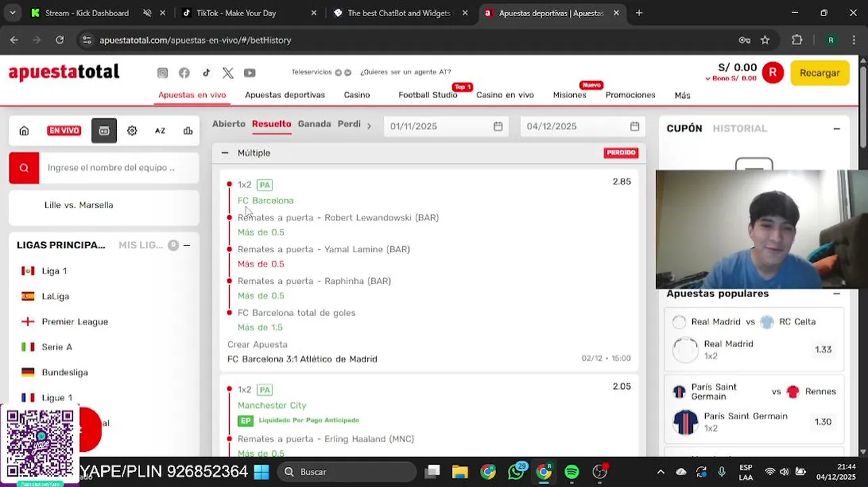
Task: Show live events with EN VIVO badge
Action: [x=64, y=131]
